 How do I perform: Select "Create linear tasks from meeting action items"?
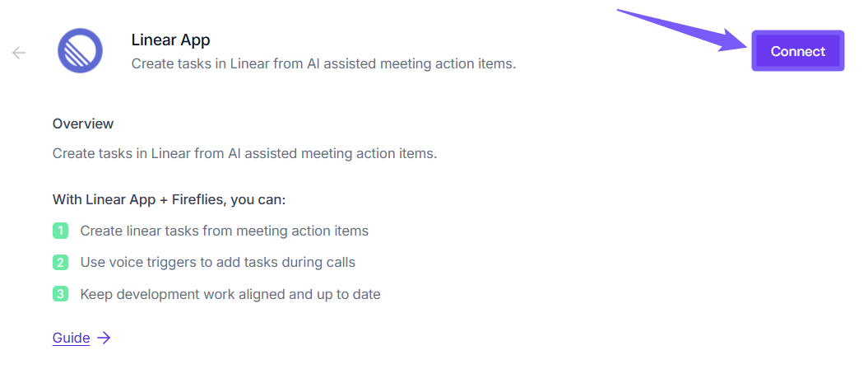[224, 231]
